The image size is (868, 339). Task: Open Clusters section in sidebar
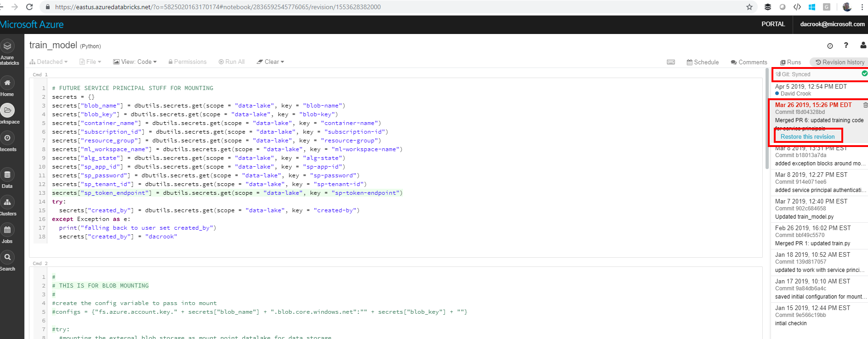tap(8, 206)
